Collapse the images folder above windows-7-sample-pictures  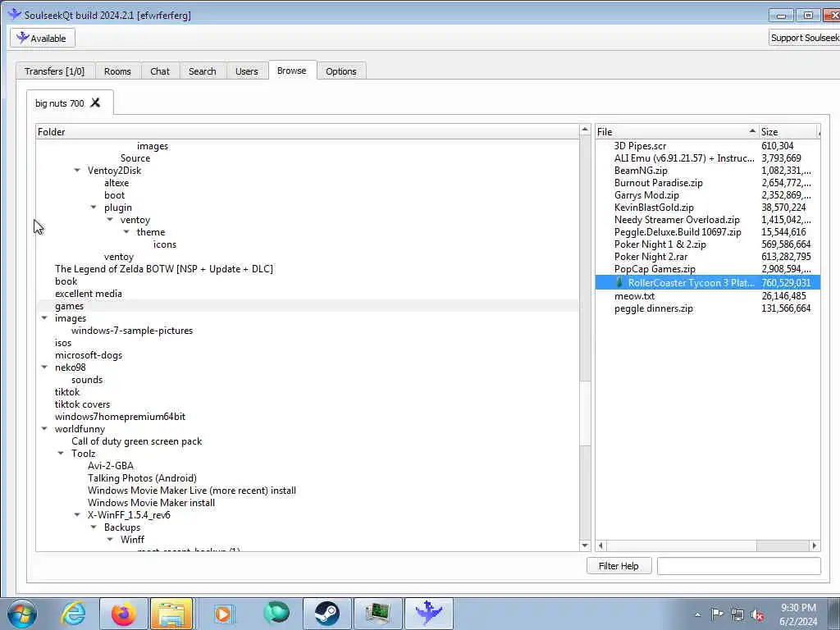(44, 318)
